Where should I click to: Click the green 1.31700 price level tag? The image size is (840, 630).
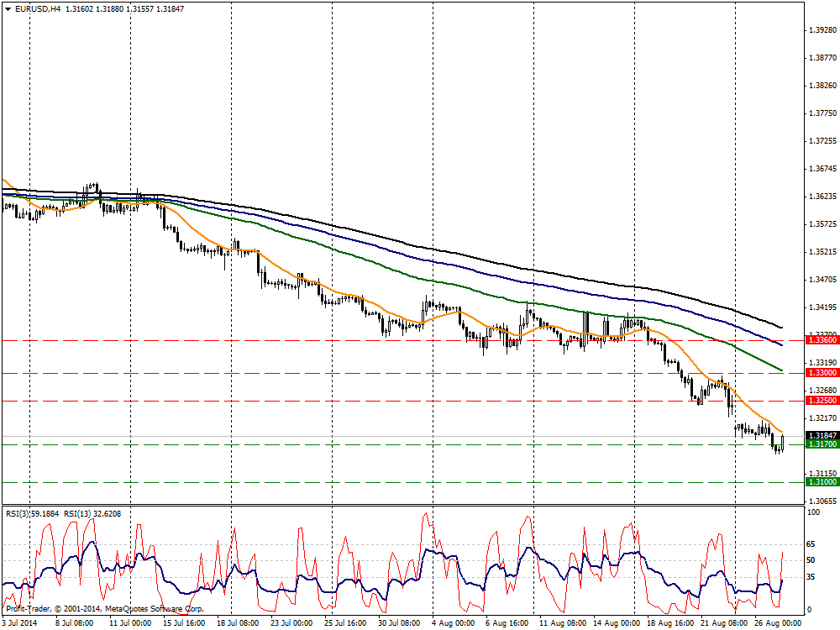point(822,444)
